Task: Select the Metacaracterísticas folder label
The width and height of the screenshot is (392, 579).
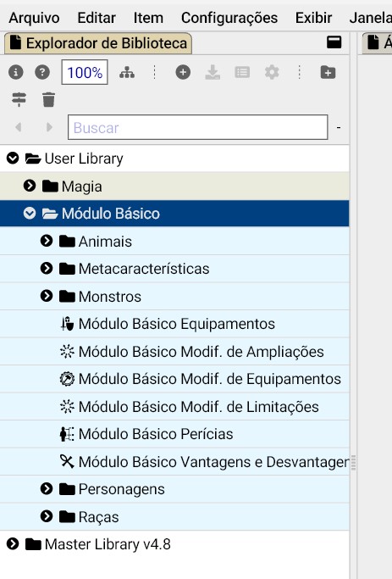Action: tap(144, 269)
